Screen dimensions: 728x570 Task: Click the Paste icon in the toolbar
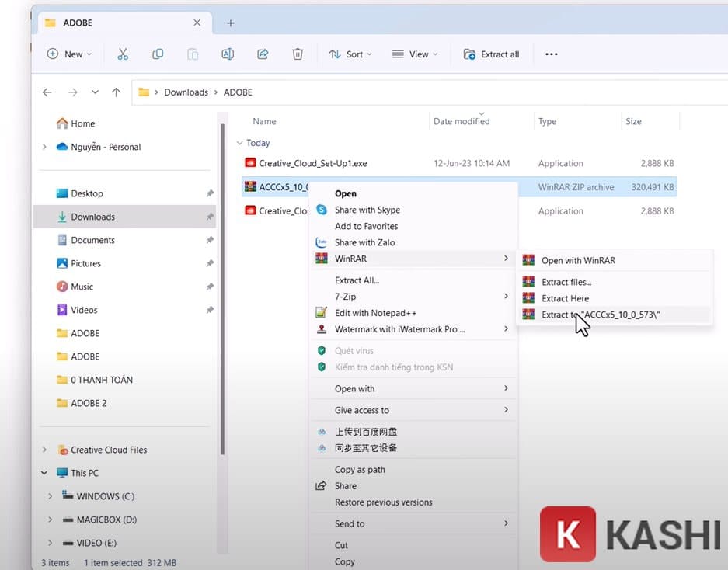(192, 54)
